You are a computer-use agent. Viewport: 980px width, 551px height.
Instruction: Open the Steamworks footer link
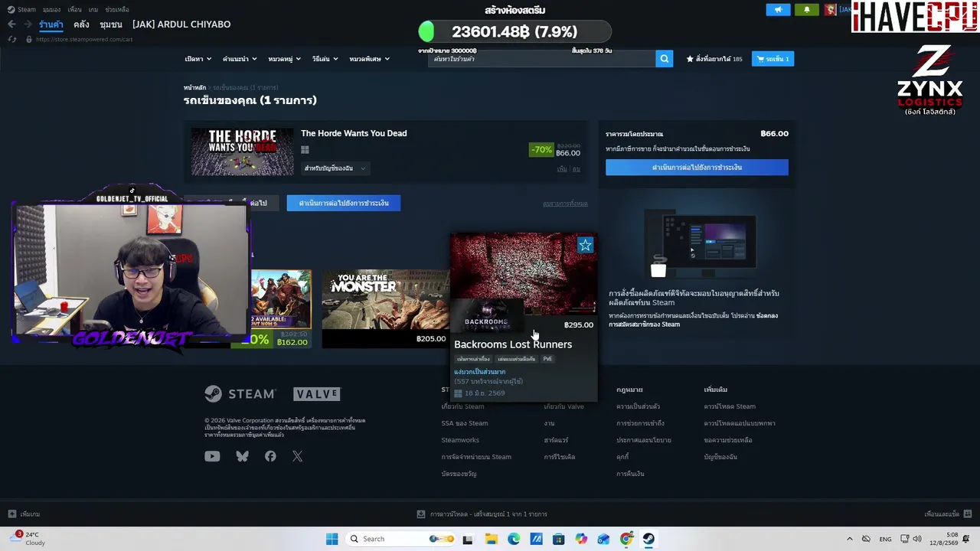click(460, 440)
